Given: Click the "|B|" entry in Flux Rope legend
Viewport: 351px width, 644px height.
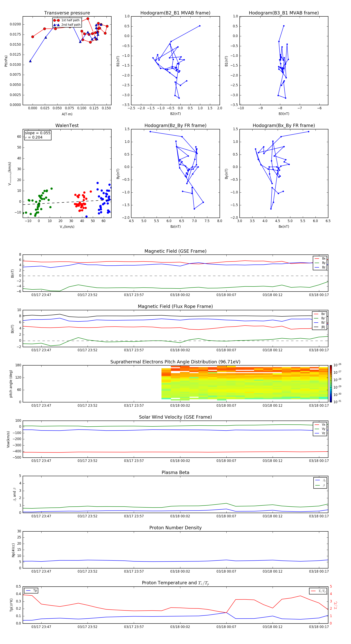Looking at the screenshot, I should click(x=320, y=327).
